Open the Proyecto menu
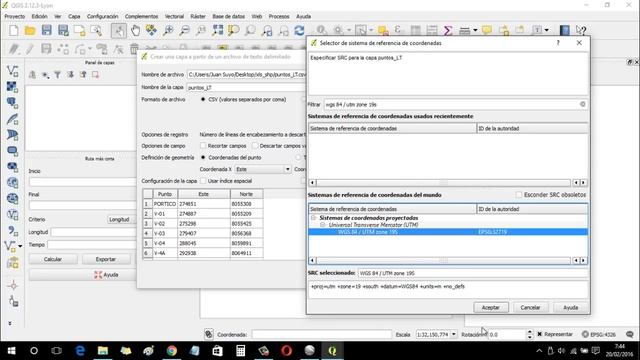Image resolution: width=640 pixels, height=360 pixels. [x=15, y=16]
